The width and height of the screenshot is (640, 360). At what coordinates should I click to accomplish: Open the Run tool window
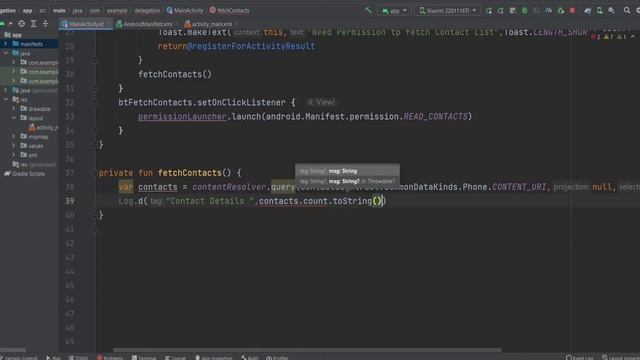[53, 358]
